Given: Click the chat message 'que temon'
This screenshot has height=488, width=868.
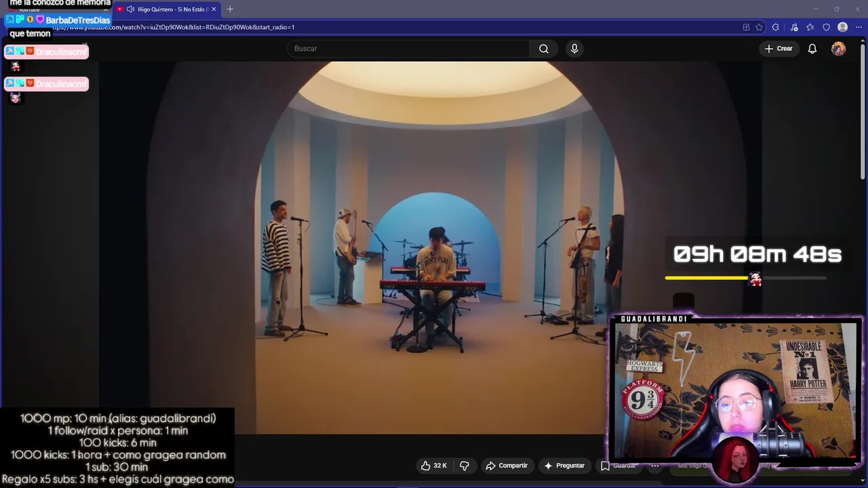Looking at the screenshot, I should 30,33.
